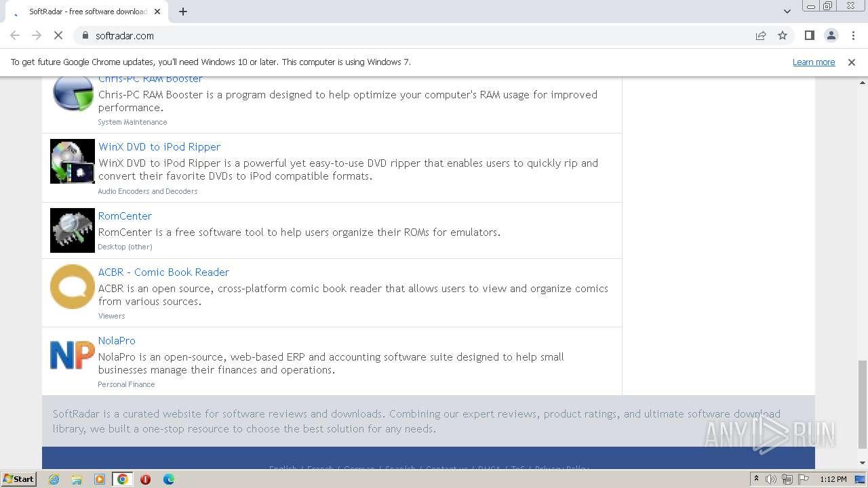Click the WinX DVD Ripper icon
This screenshot has height=488, width=868.
(73, 161)
